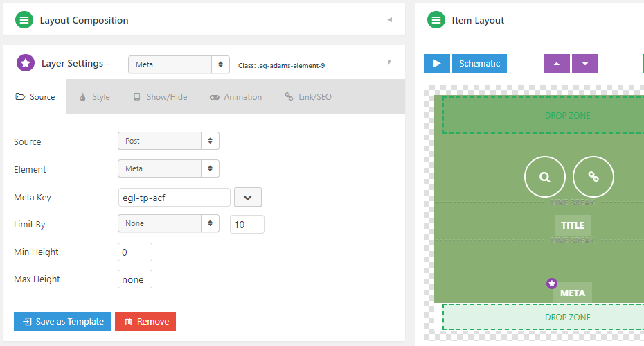Click the red Remove button
The width and height of the screenshot is (644, 346).
click(x=145, y=321)
